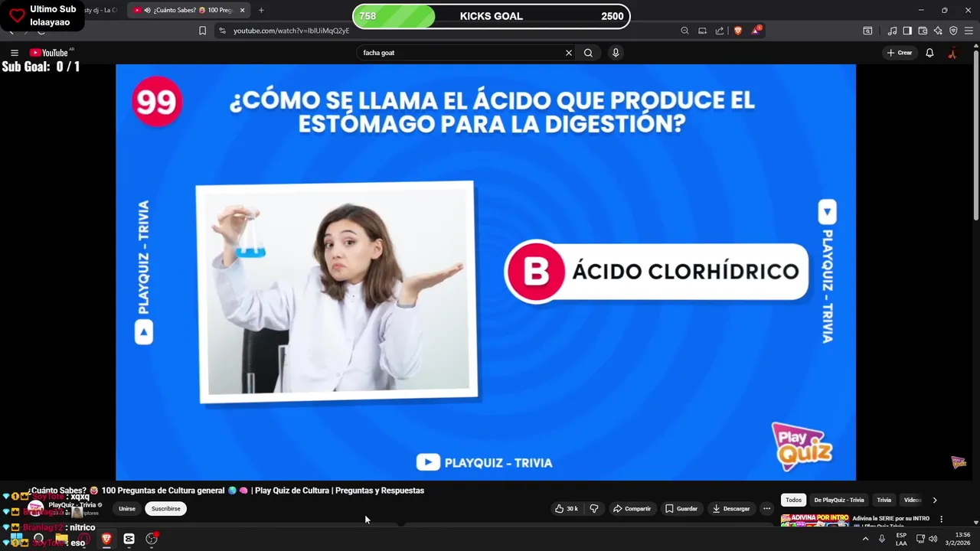Like the video with thumbs up

566,509
